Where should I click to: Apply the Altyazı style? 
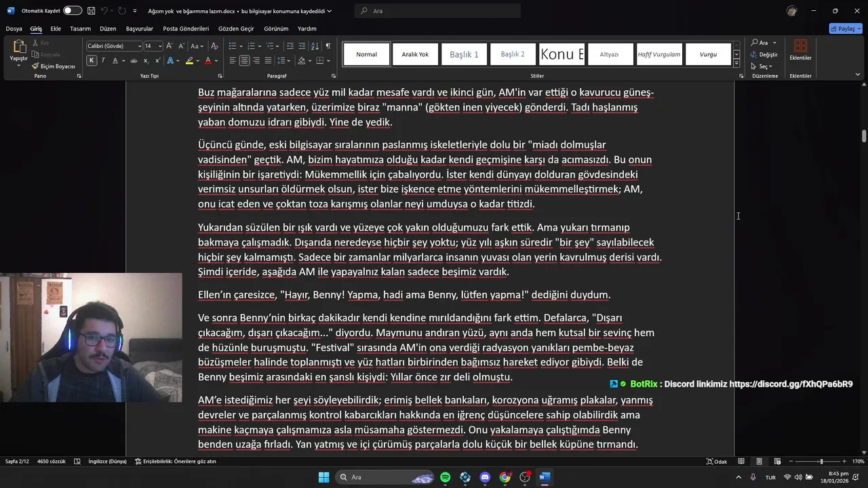(609, 54)
